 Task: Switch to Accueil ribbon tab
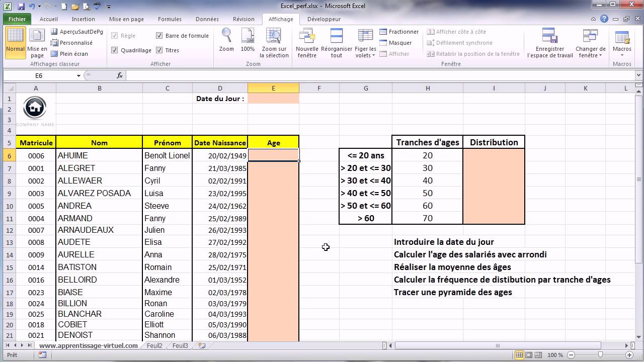pyautogui.click(x=49, y=19)
